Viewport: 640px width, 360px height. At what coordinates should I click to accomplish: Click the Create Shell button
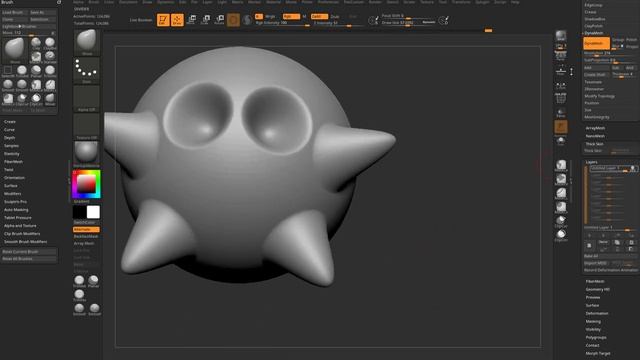click(x=596, y=75)
